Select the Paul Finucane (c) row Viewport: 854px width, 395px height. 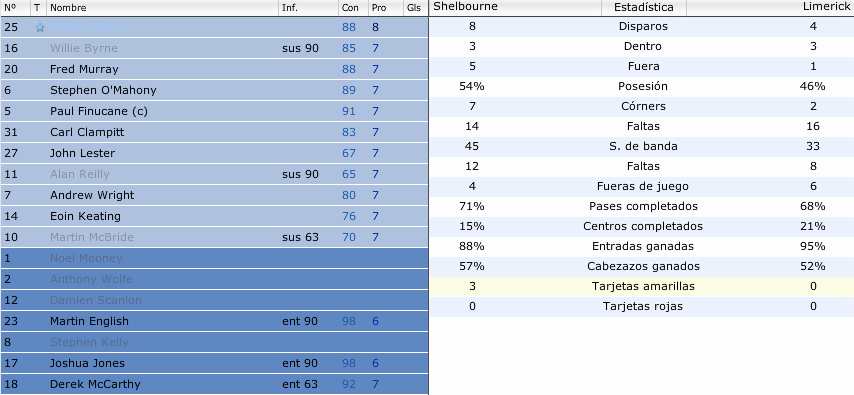[x=214, y=111]
